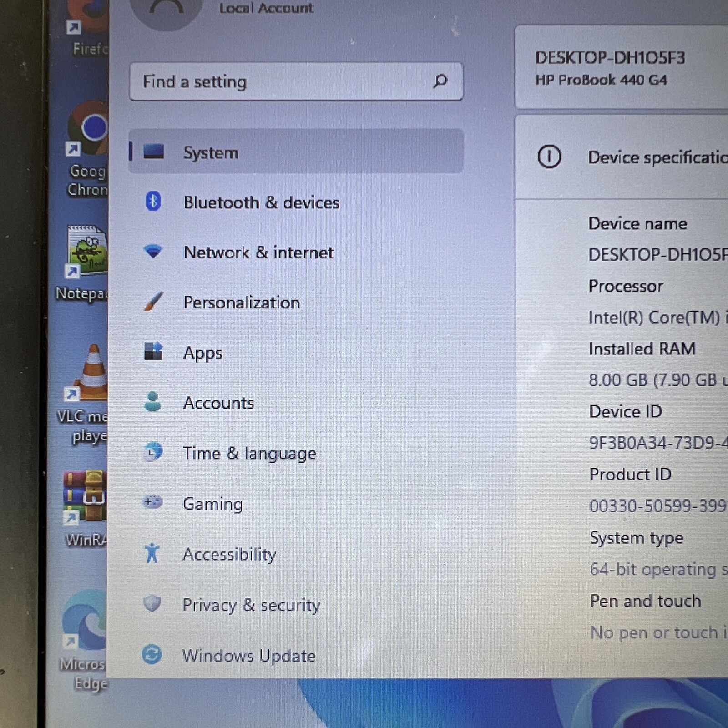Click the 8.00 GB installed RAM value
The image size is (728, 728).
658,380
